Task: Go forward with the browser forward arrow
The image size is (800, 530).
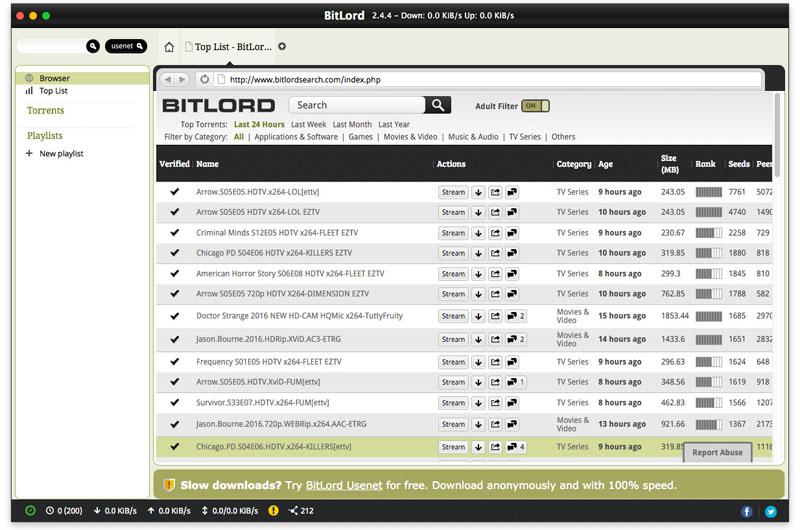Action: pyautogui.click(x=182, y=80)
